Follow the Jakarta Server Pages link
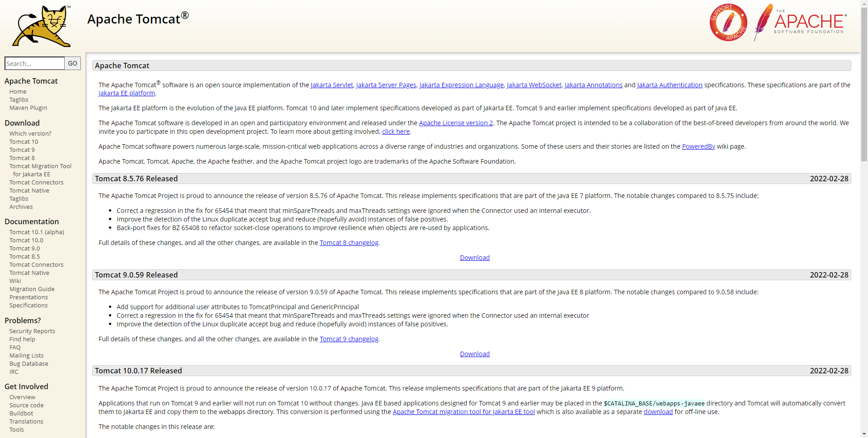 click(386, 85)
